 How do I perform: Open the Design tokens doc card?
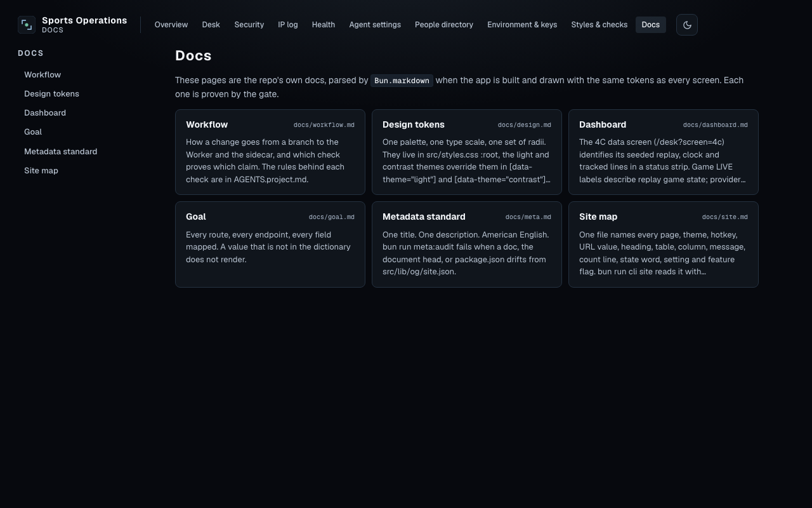tap(467, 152)
